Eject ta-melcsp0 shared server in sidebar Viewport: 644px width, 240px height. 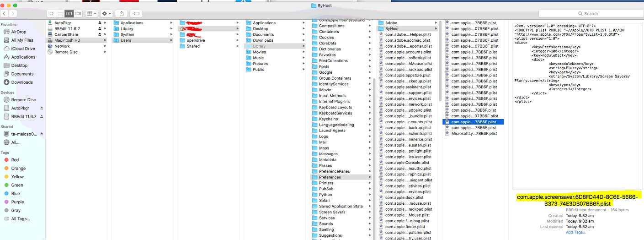(42, 134)
